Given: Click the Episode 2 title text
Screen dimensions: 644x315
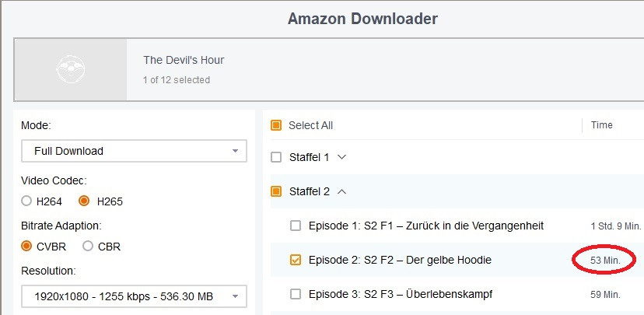Looking at the screenshot, I should 400,260.
